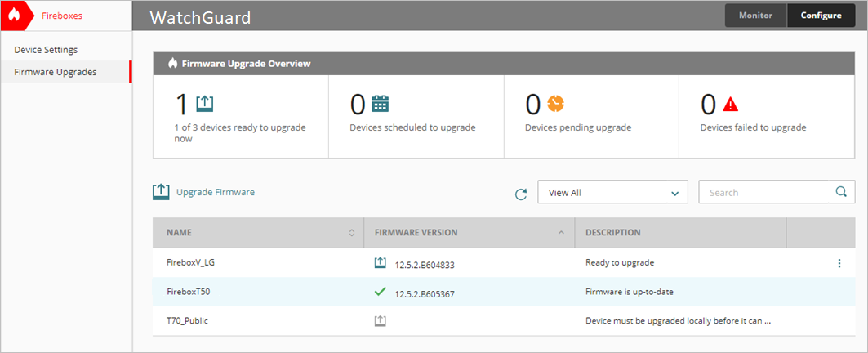
Task: Click the upgrade-ready icon in overview
Action: tap(204, 103)
